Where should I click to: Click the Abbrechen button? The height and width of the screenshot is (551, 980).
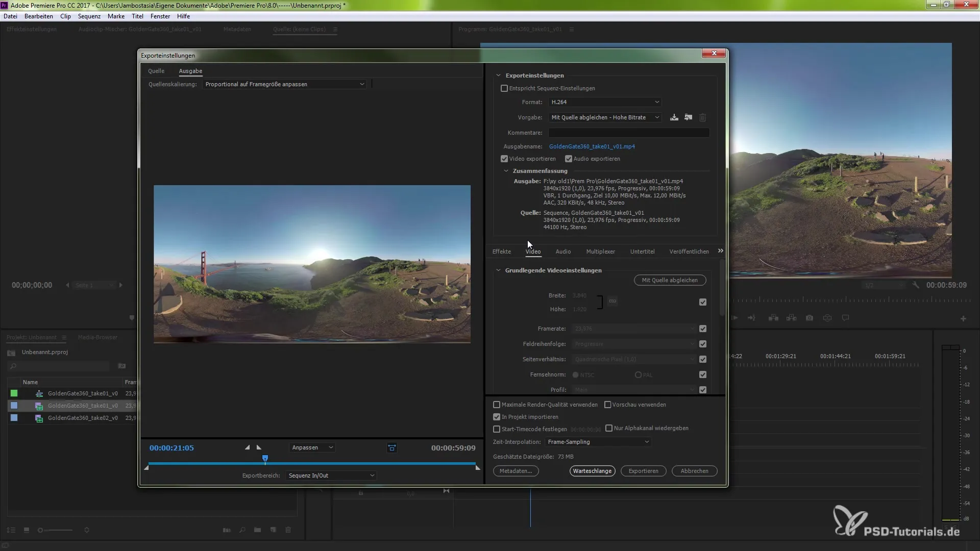(694, 471)
